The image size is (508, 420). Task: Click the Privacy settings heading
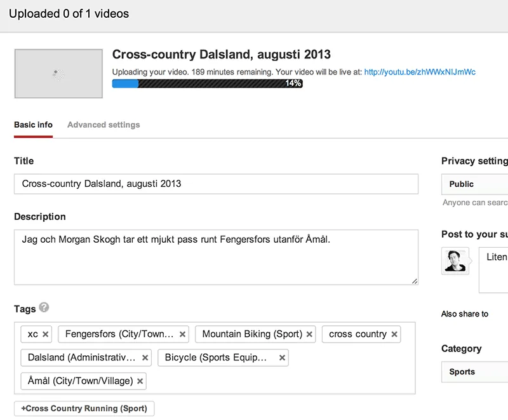coord(474,161)
